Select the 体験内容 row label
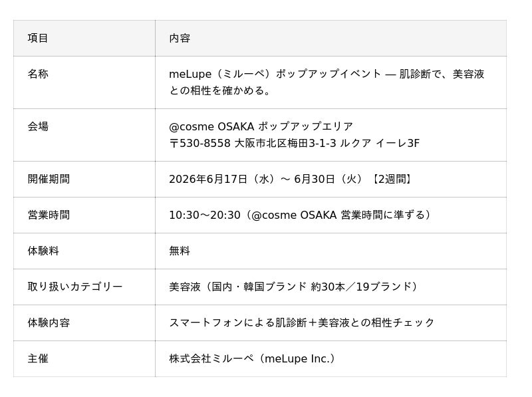The height and width of the screenshot is (397, 532). pyautogui.click(x=49, y=323)
